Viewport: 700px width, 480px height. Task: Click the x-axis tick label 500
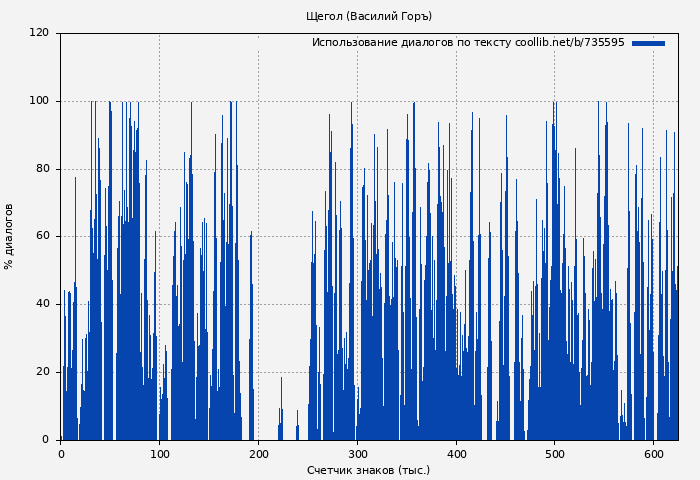tap(555, 453)
